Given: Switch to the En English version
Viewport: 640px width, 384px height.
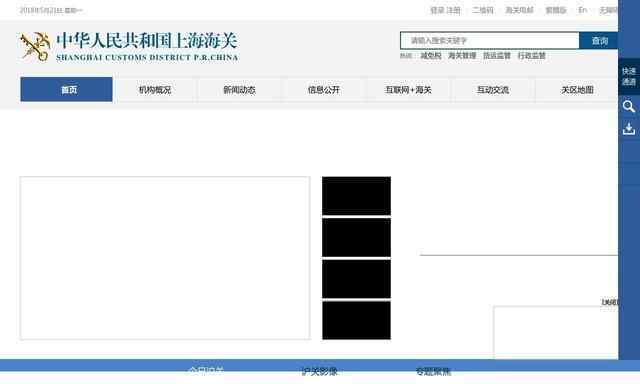Looking at the screenshot, I should tap(582, 10).
